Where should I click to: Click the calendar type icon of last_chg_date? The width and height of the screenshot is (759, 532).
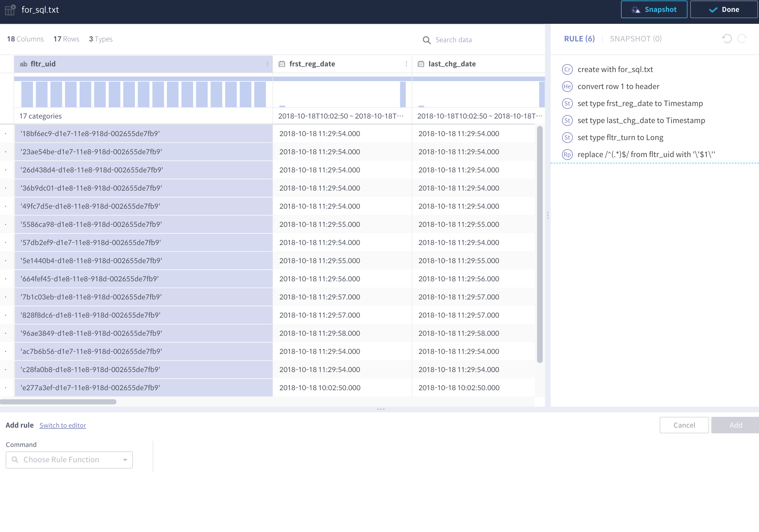point(421,64)
